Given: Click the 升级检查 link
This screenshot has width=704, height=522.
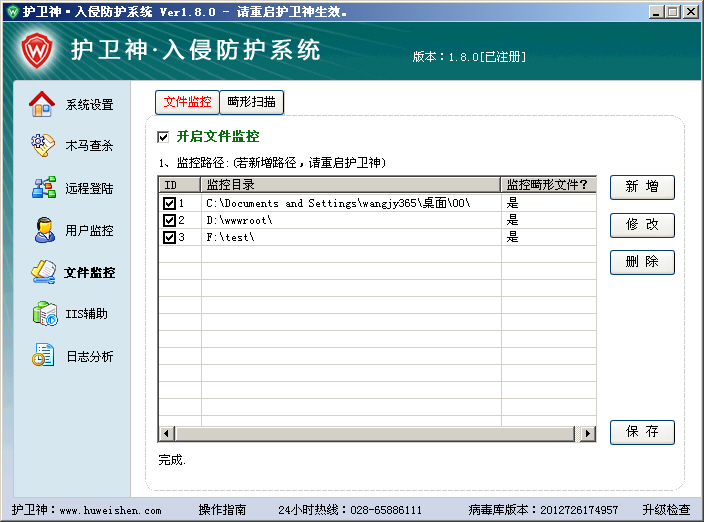Looking at the screenshot, I should coord(666,509).
